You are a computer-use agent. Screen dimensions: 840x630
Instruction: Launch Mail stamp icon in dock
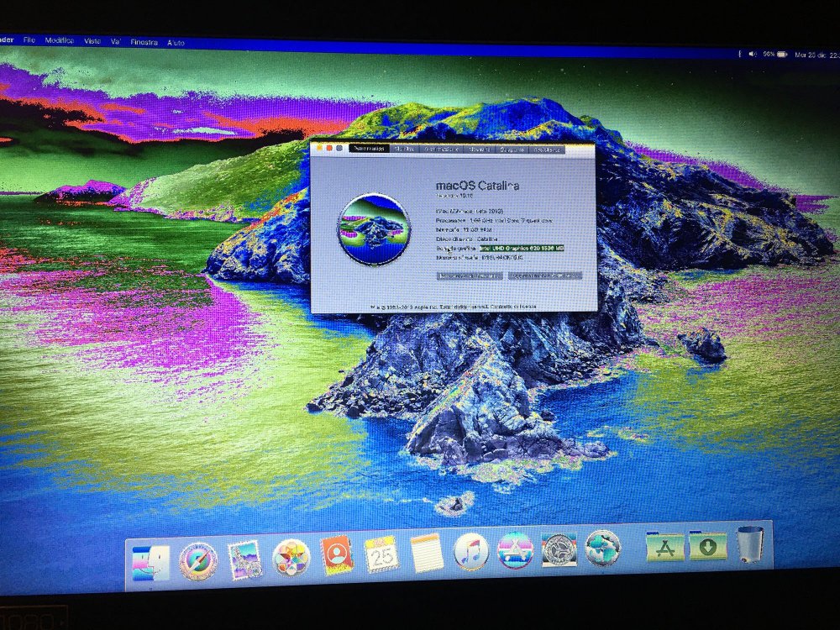pos(244,559)
